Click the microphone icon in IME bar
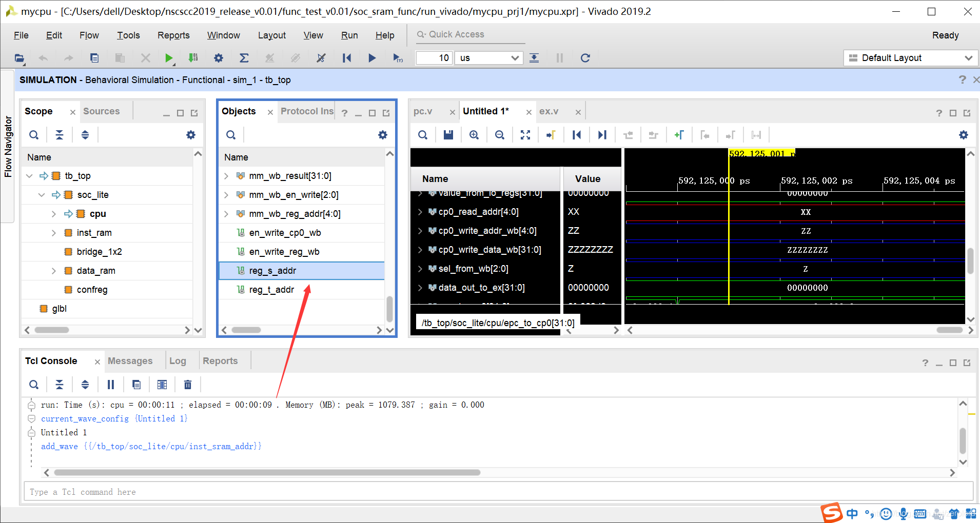 (904, 513)
